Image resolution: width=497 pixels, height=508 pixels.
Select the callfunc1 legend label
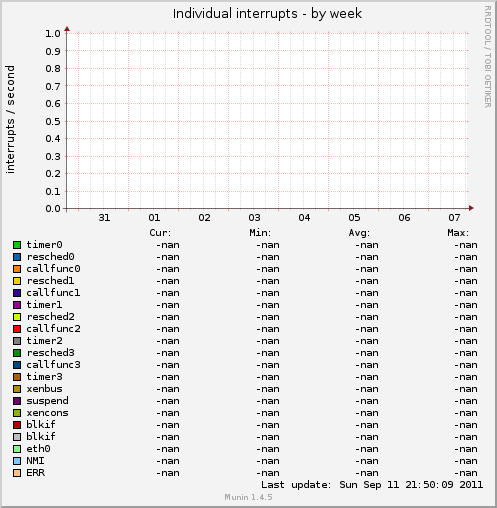53,293
